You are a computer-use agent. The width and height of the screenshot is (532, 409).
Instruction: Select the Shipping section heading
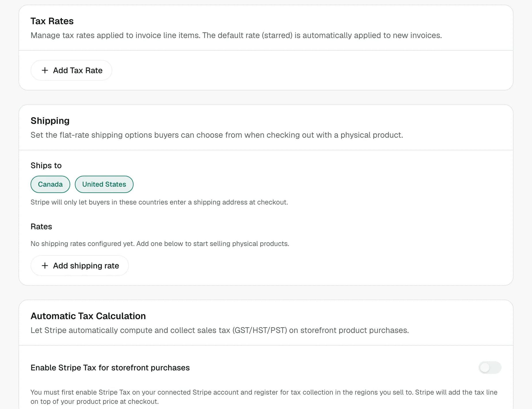pos(50,121)
